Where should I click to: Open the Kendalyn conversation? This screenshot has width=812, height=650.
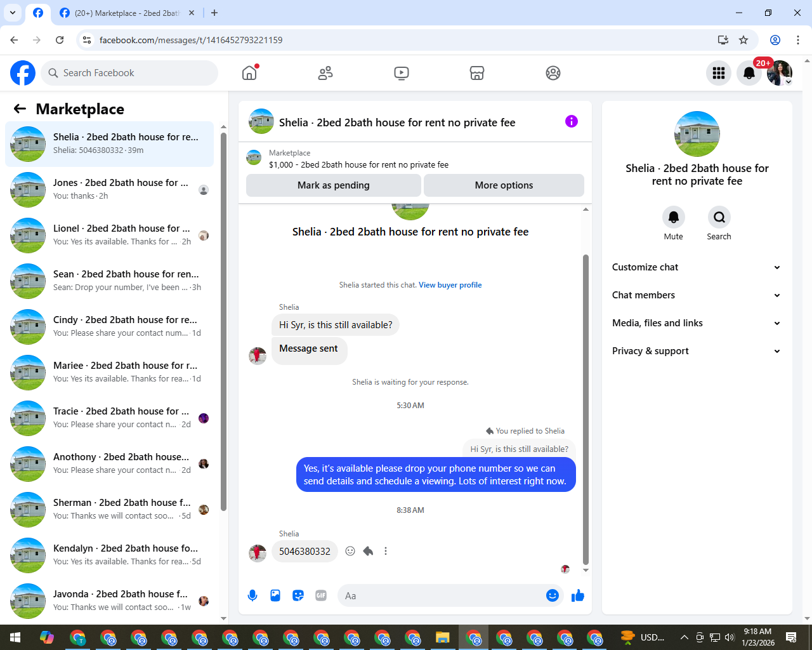tap(109, 555)
